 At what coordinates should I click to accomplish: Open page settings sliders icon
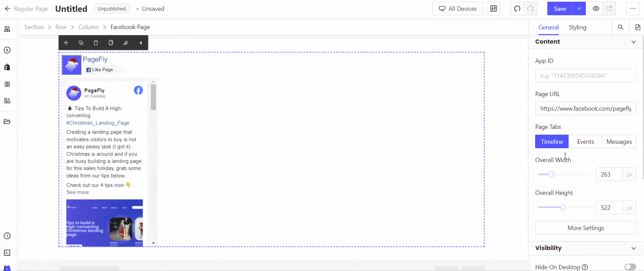(494, 9)
